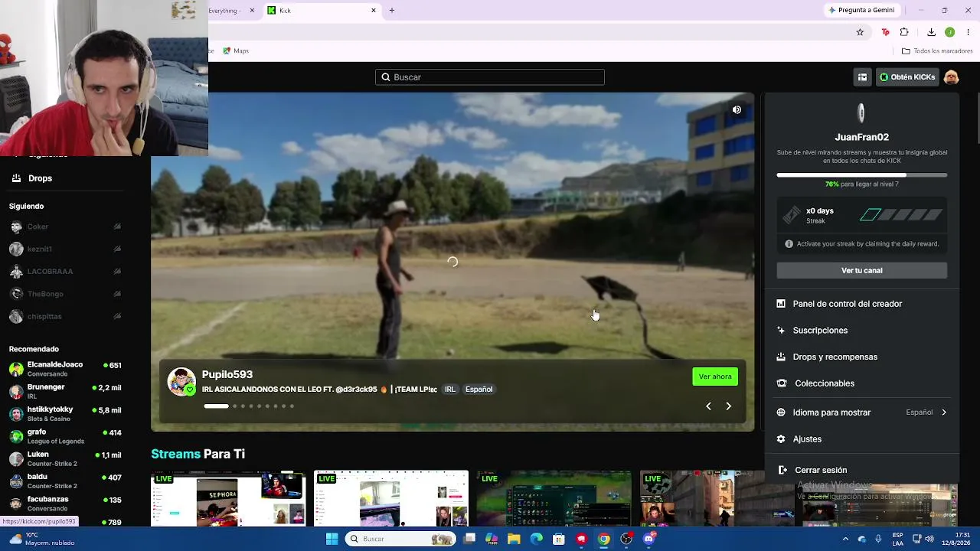Open Coleccionables menu entry

[862, 383]
